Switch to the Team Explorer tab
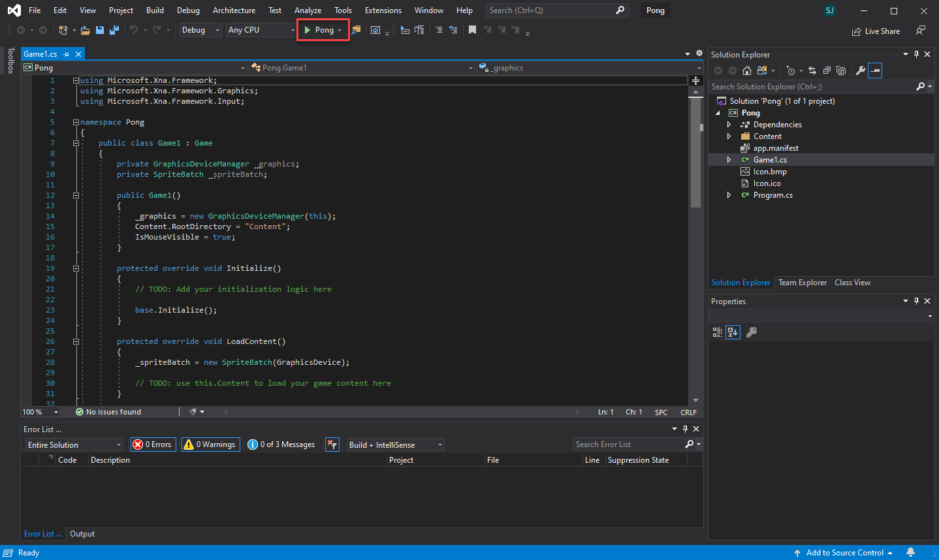Screen dimensions: 939x560 coord(802,283)
